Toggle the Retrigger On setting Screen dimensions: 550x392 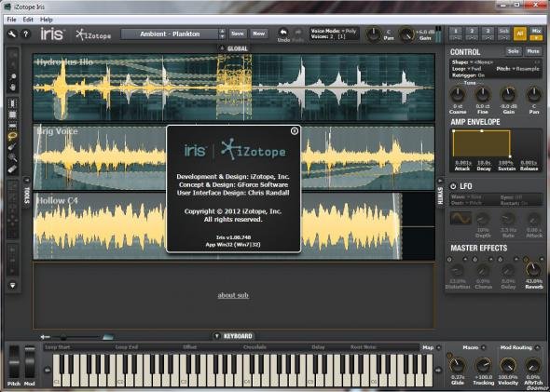click(468, 75)
